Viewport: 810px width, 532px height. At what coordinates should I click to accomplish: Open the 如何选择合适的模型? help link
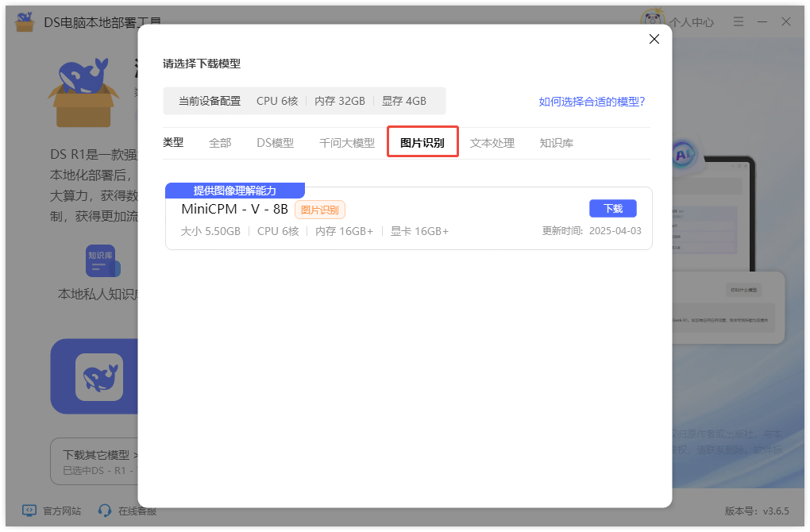(x=592, y=102)
